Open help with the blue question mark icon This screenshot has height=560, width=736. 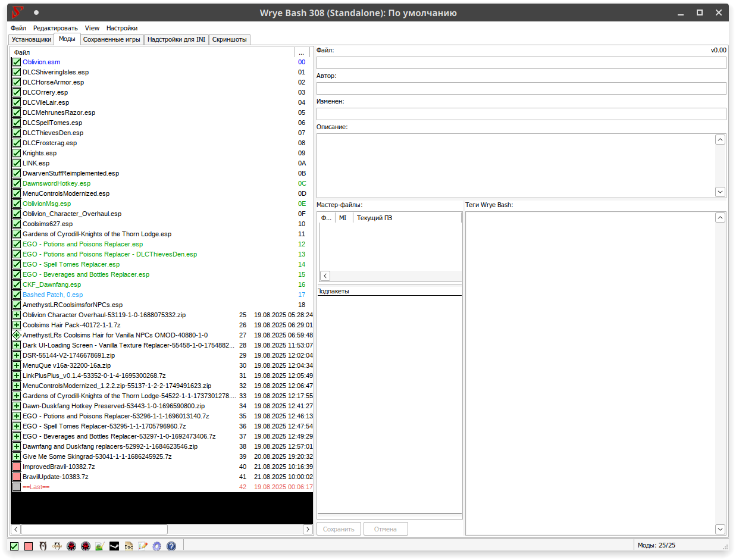tap(171, 546)
